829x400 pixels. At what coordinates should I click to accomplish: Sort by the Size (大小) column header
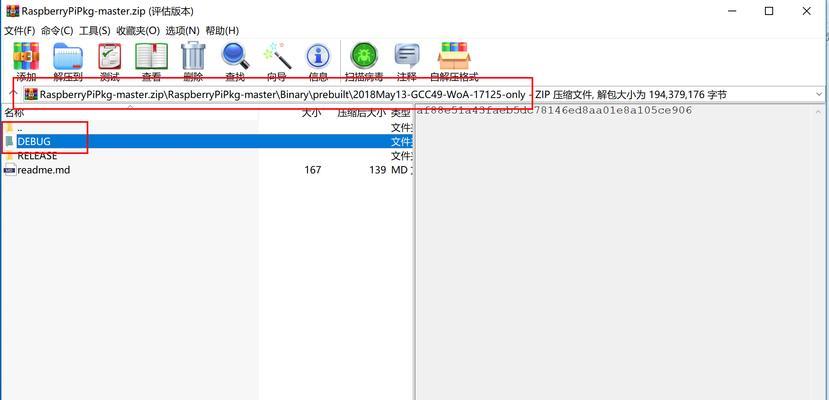[310, 113]
